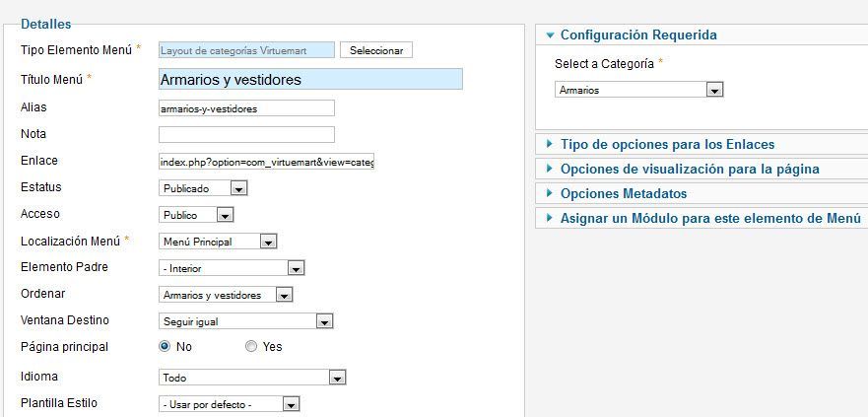This screenshot has width=868, height=417.
Task: Click the Alias input field
Action: pos(247,108)
